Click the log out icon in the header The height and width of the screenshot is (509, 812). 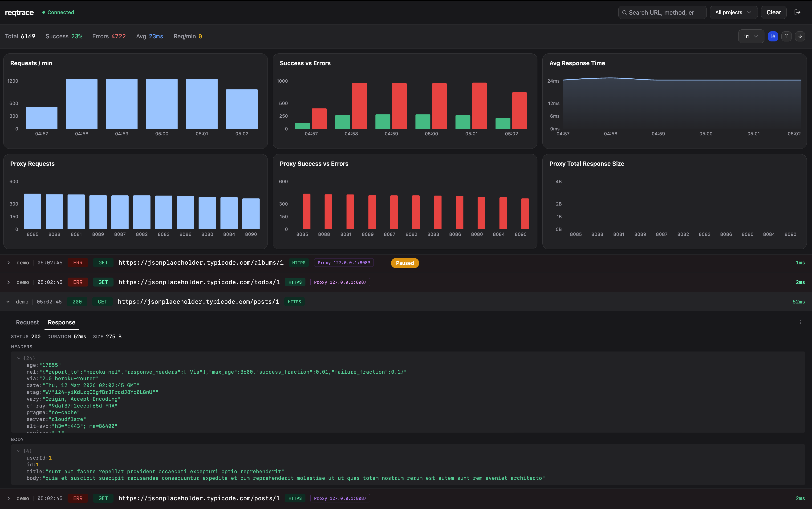point(798,12)
